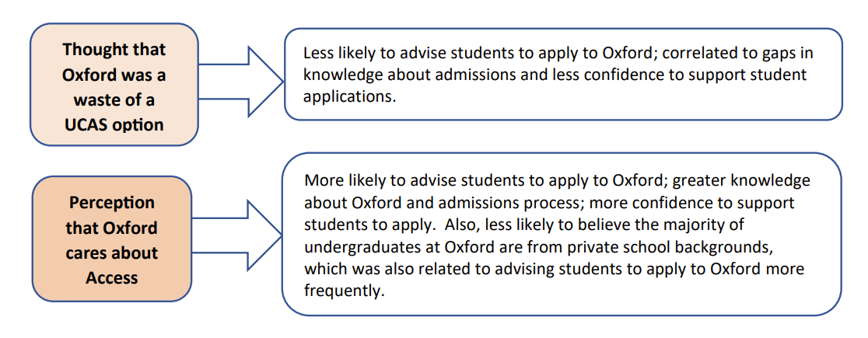Click the word 'Access' in orange box
Screen dimensions: 868x338
[113, 277]
